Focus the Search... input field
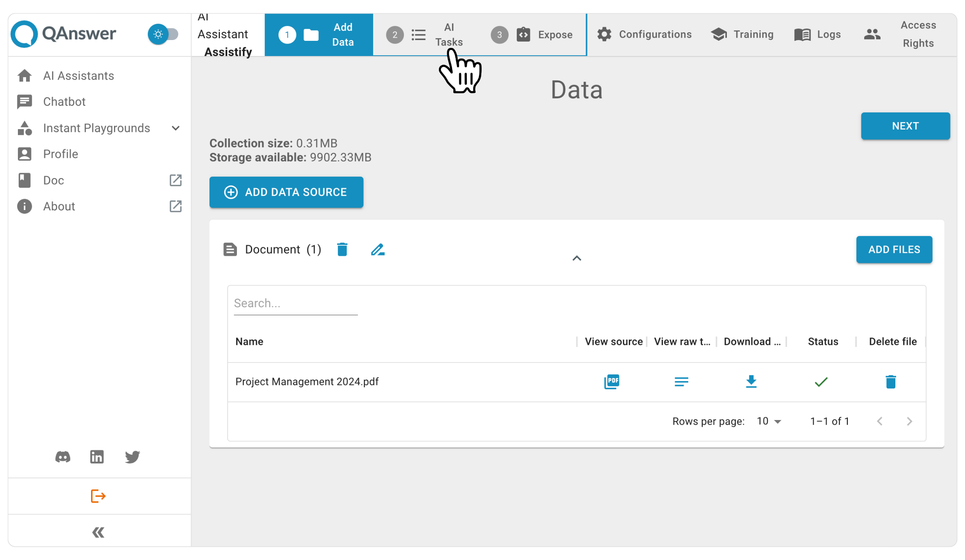Viewport: 965px width, 560px height. coord(295,303)
